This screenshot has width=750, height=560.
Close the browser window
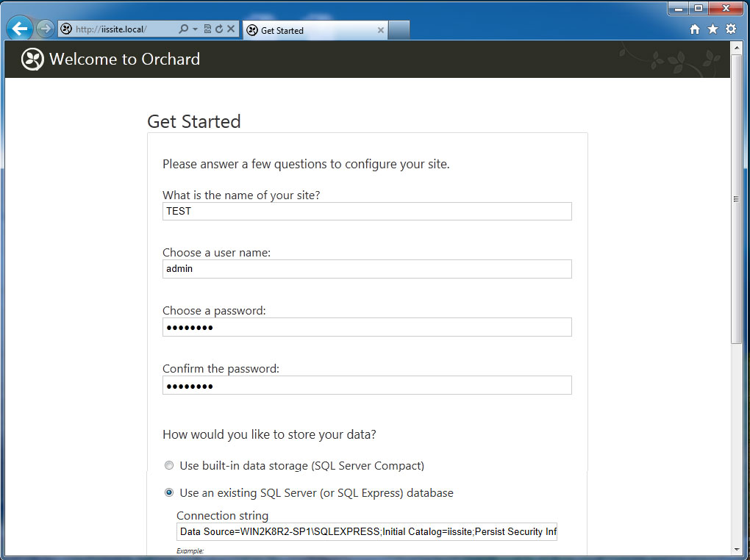tap(726, 8)
